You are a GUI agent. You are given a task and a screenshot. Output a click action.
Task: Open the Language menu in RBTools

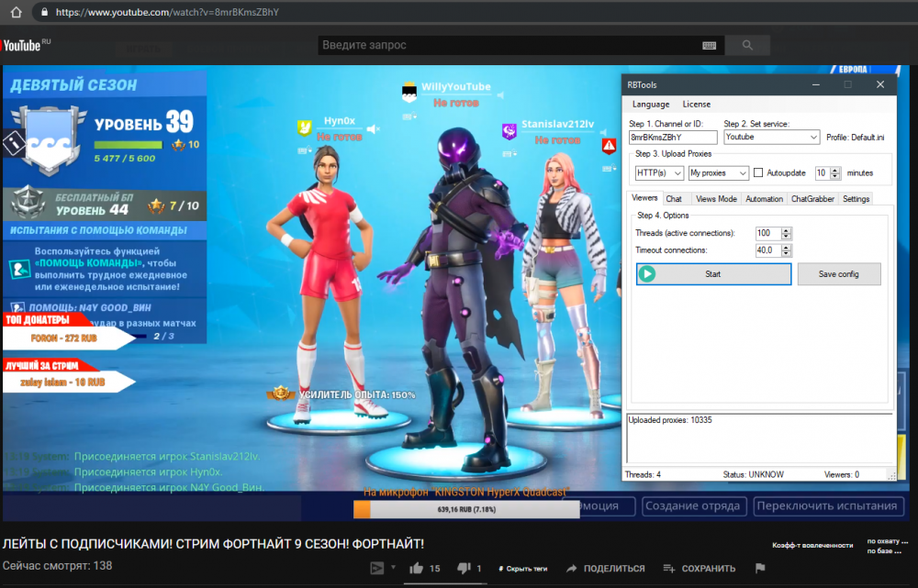pos(650,105)
